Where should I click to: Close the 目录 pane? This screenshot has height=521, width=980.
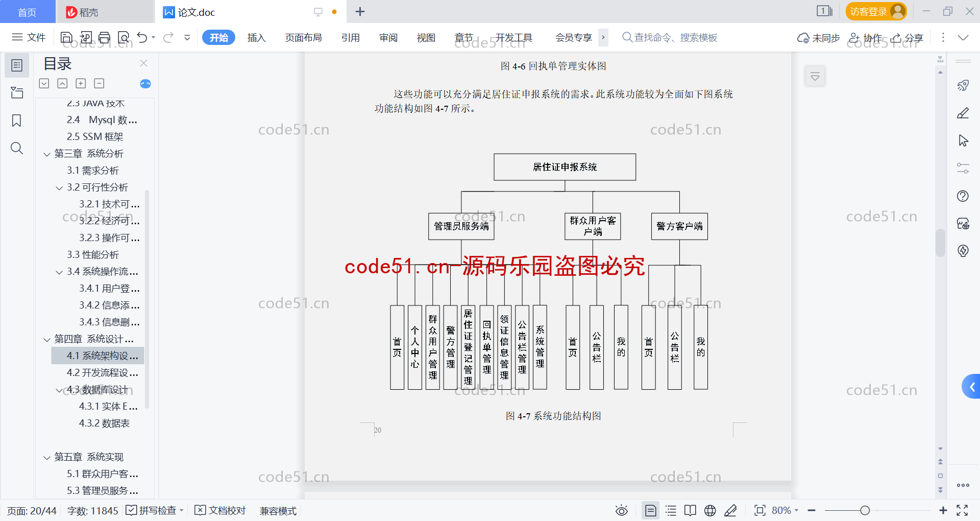[144, 63]
